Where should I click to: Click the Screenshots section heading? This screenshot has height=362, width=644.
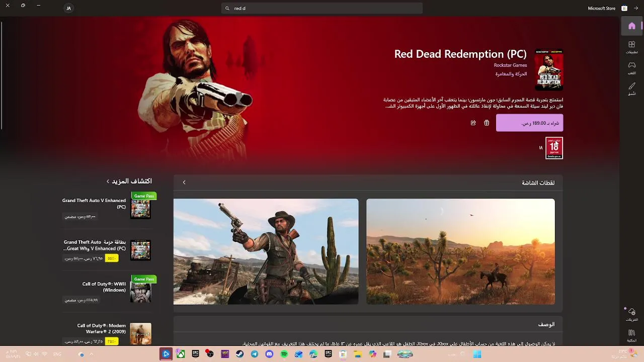coord(538,183)
